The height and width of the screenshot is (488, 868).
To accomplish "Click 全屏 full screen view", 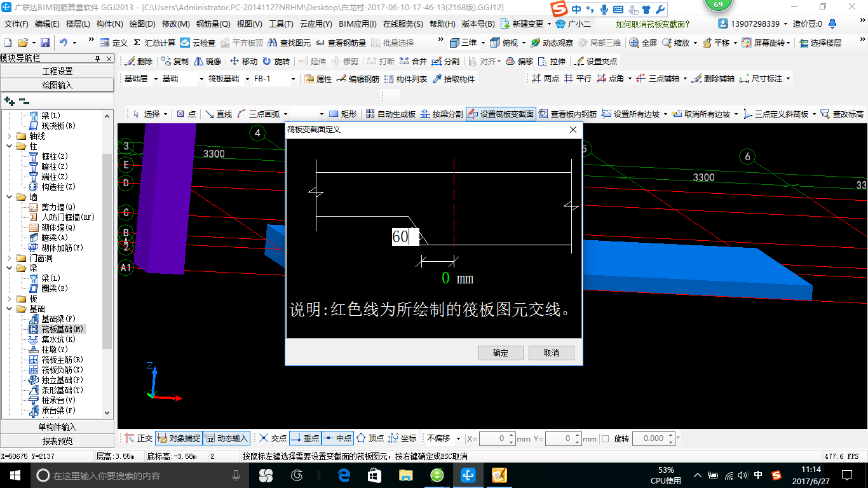I will coord(643,43).
